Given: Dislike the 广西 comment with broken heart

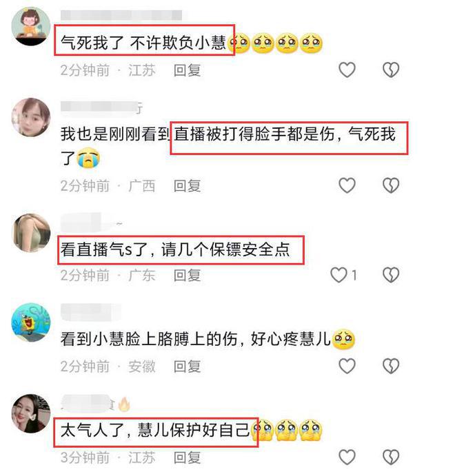Looking at the screenshot, I should [391, 185].
